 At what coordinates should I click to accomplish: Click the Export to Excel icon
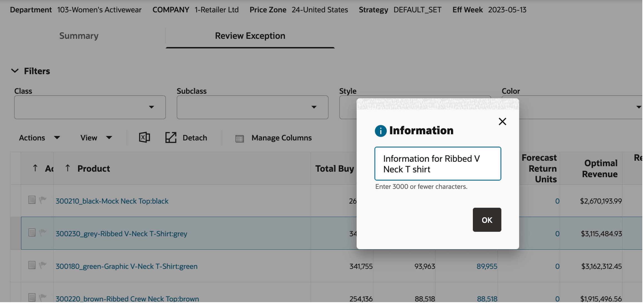[144, 138]
